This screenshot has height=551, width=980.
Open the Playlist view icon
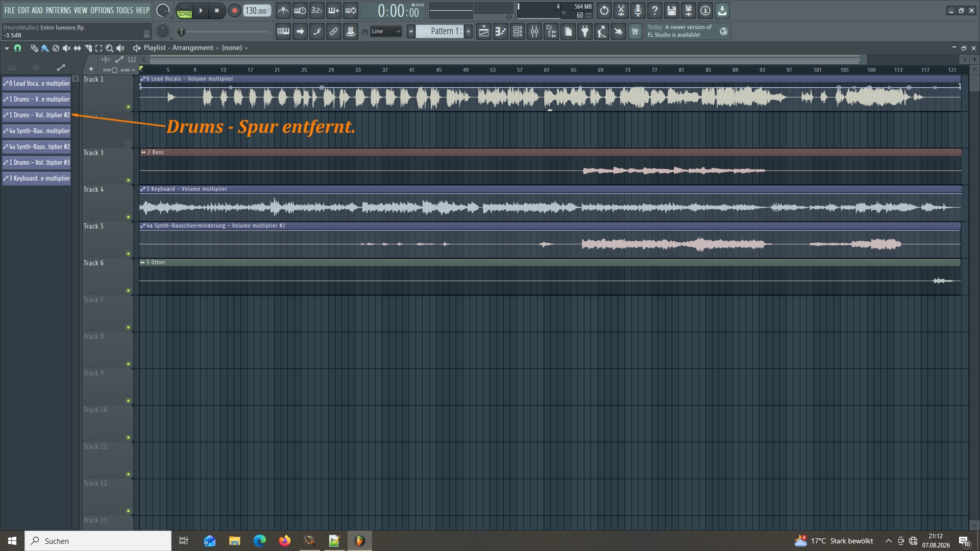pyautogui.click(x=483, y=32)
